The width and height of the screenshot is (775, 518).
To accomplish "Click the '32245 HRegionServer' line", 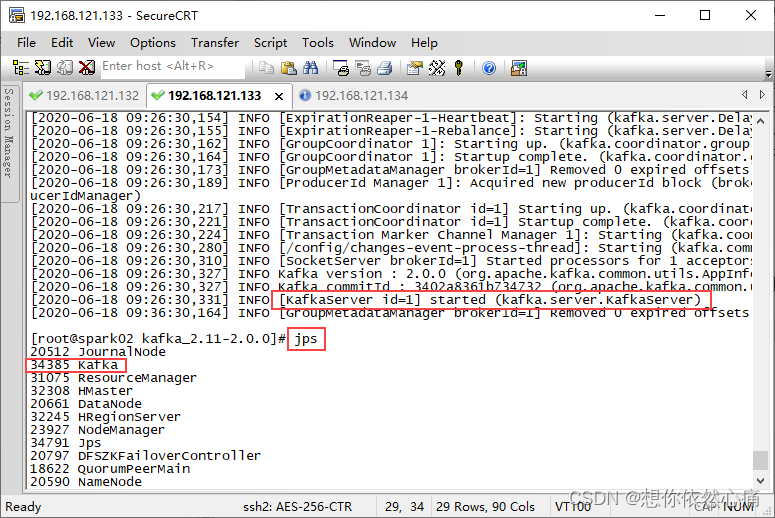I will point(105,417).
